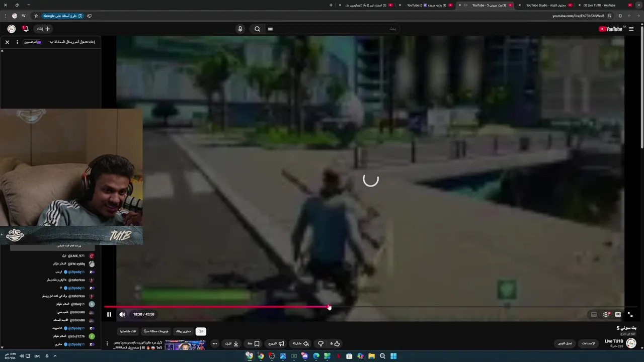Open chat message from @eb-jl1276
Viewport: 644px width, 362px height.
coord(73,336)
